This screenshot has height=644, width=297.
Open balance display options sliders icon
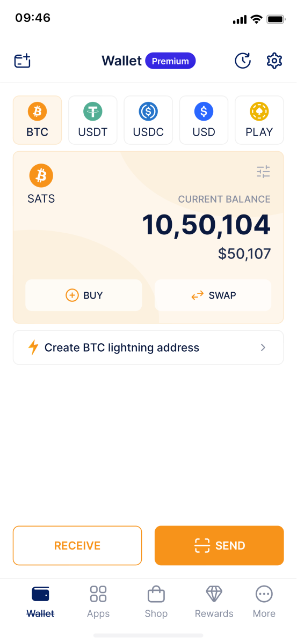click(x=263, y=172)
